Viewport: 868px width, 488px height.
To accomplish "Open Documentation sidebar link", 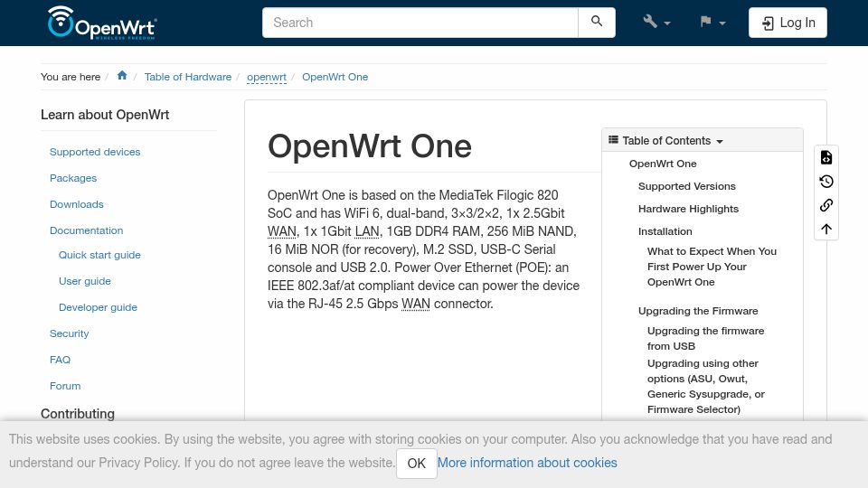I will (87, 230).
